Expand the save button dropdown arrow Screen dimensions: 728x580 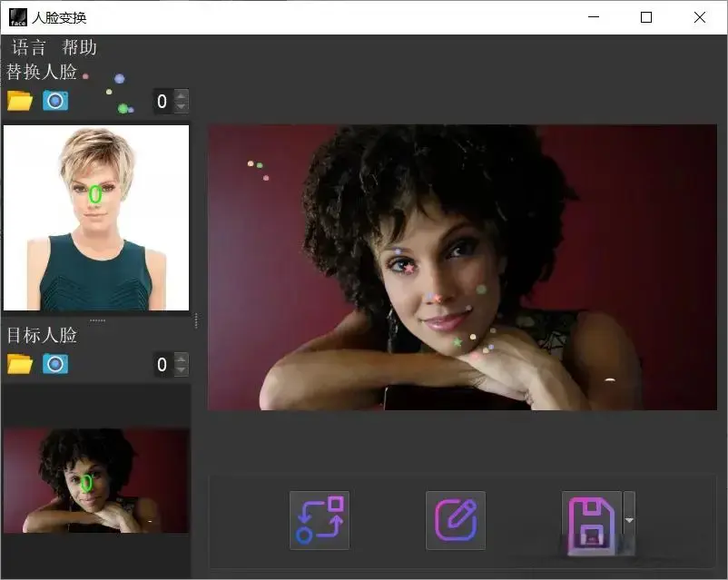629,520
